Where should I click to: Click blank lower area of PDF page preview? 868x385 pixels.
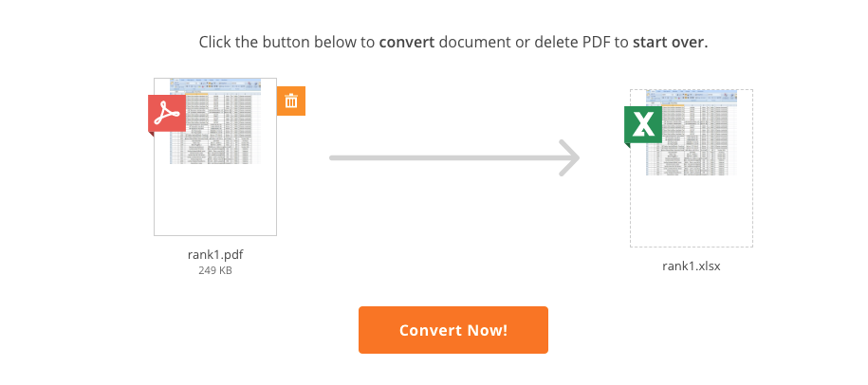[215, 199]
